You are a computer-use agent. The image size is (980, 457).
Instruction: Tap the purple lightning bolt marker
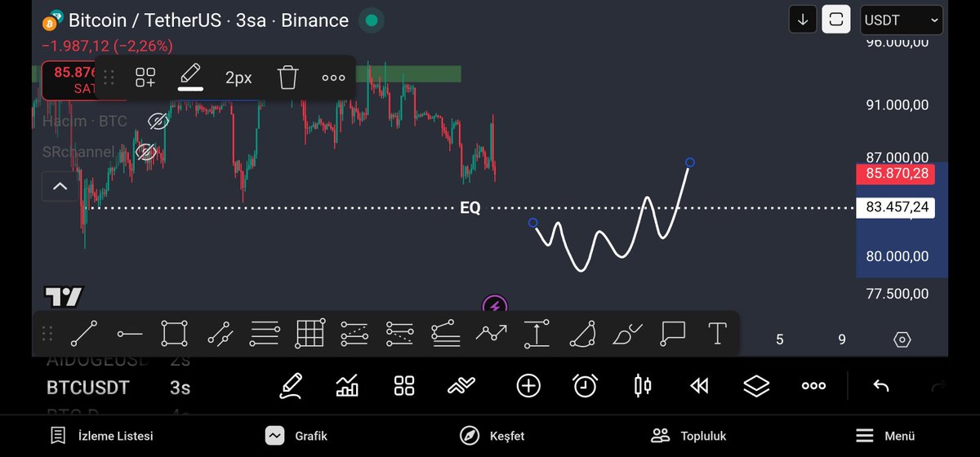[495, 306]
